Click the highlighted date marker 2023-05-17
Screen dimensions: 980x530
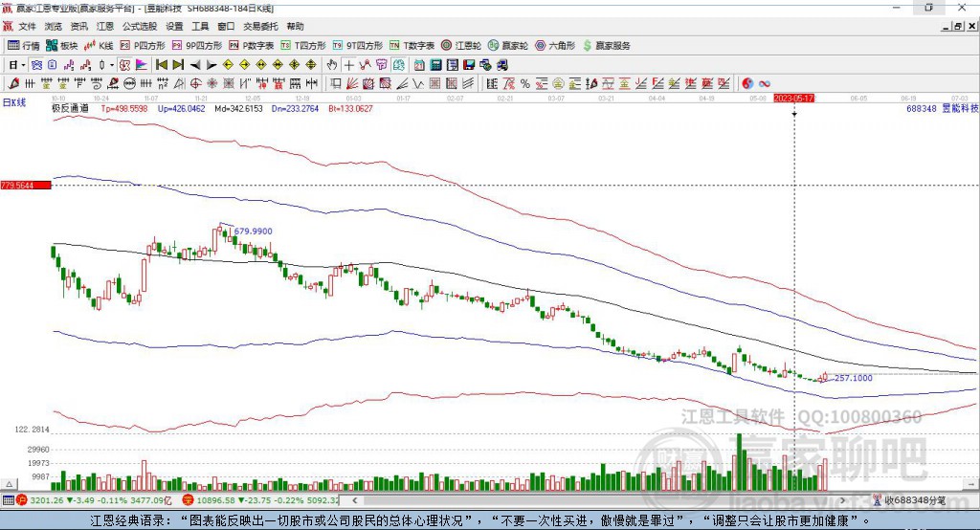[x=793, y=99]
